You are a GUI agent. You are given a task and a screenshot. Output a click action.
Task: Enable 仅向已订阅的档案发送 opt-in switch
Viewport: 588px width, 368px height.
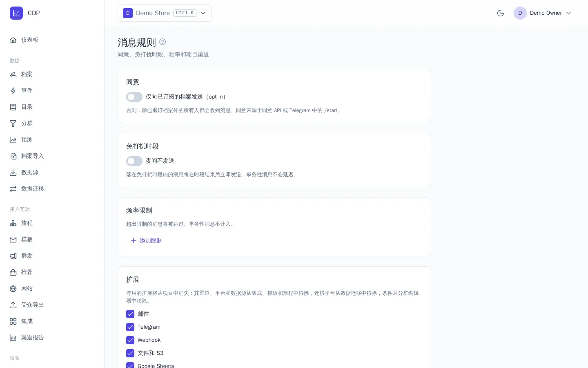[x=134, y=97]
